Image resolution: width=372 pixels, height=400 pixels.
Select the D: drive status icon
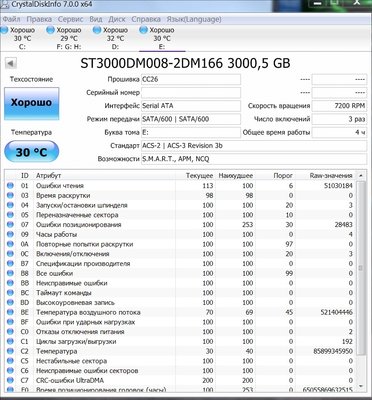(x=97, y=30)
